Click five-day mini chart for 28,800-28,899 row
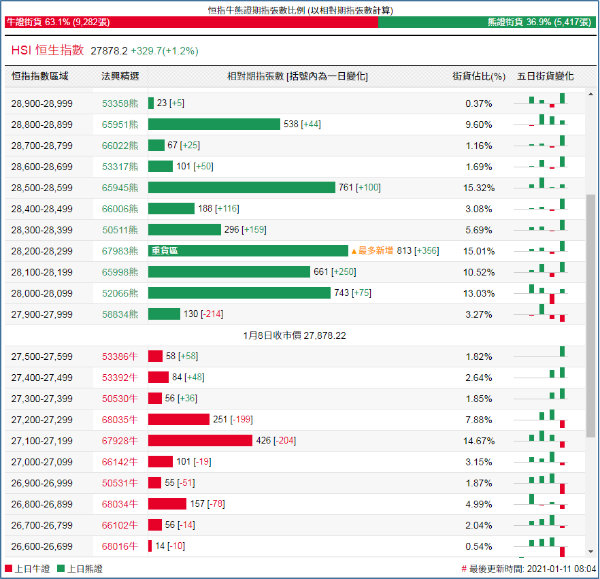The image size is (600, 579). [x=540, y=122]
